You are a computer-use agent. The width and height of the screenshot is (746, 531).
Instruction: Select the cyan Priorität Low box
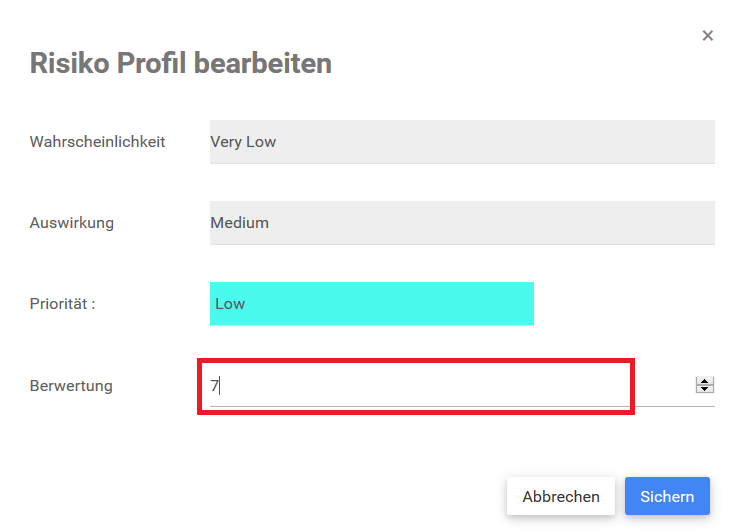point(371,304)
